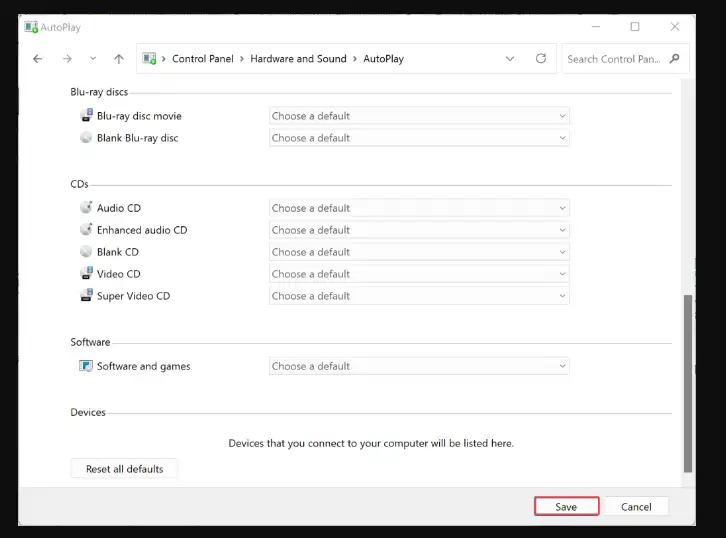The height and width of the screenshot is (538, 726).
Task: Navigate up one folder level
Action: (119, 59)
